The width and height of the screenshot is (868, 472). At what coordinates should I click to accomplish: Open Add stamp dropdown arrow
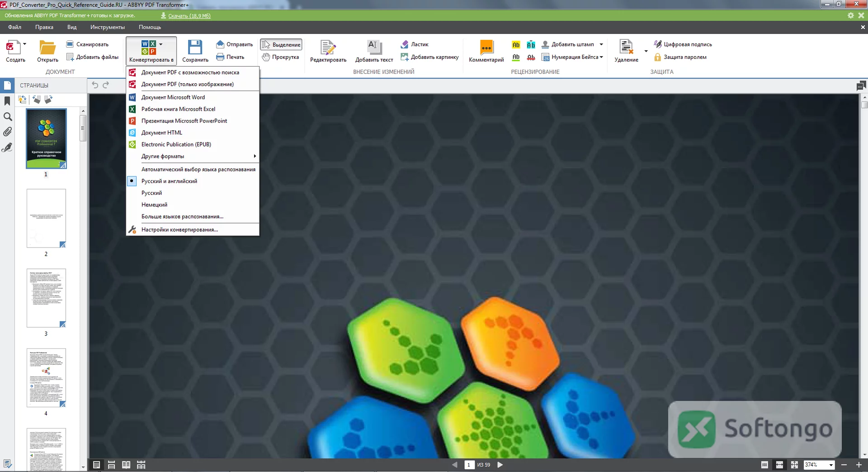(x=601, y=44)
